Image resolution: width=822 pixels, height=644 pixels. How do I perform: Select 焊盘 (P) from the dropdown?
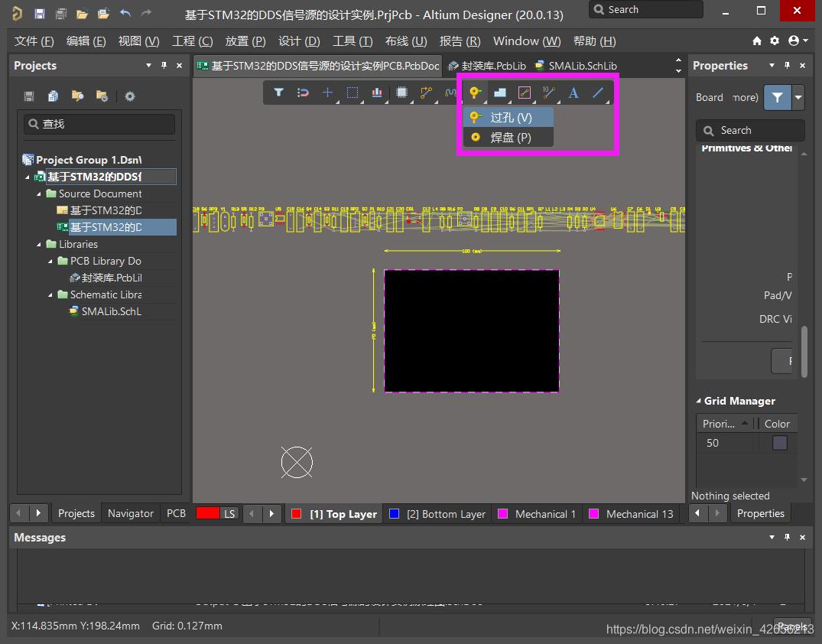coord(508,138)
